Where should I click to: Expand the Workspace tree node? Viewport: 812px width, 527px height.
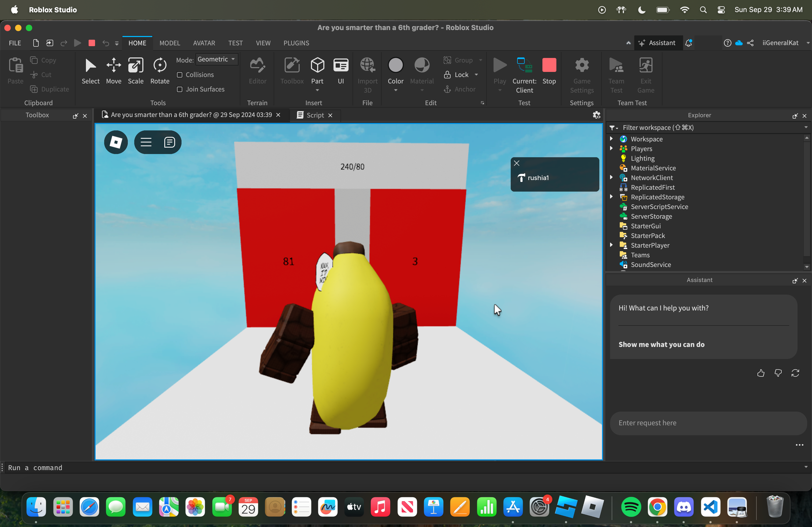pyautogui.click(x=611, y=139)
